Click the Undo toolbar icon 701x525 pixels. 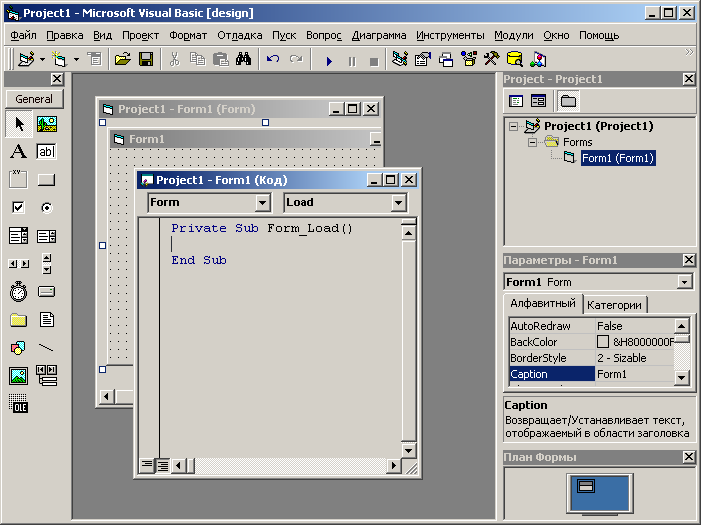(x=273, y=60)
